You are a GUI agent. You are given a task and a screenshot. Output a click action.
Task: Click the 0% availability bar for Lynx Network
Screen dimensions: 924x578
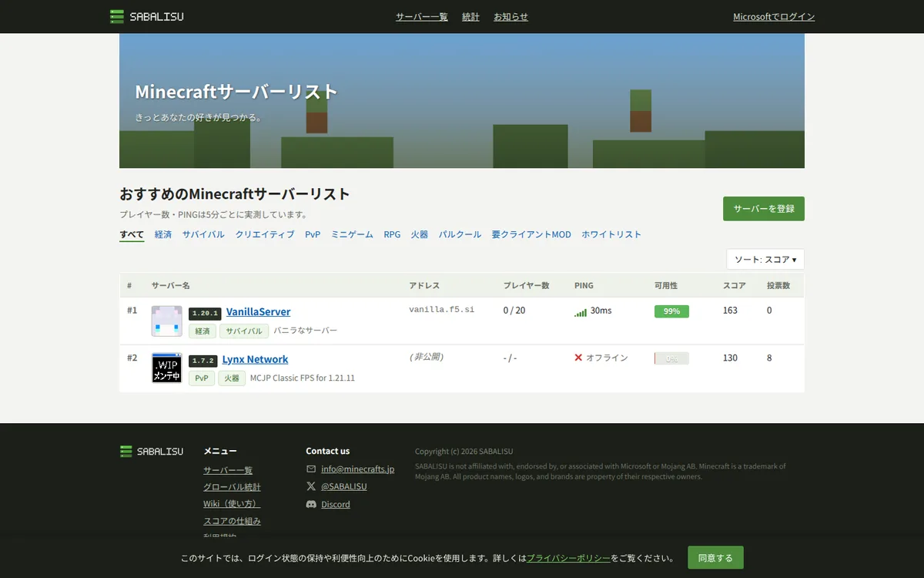coord(671,358)
